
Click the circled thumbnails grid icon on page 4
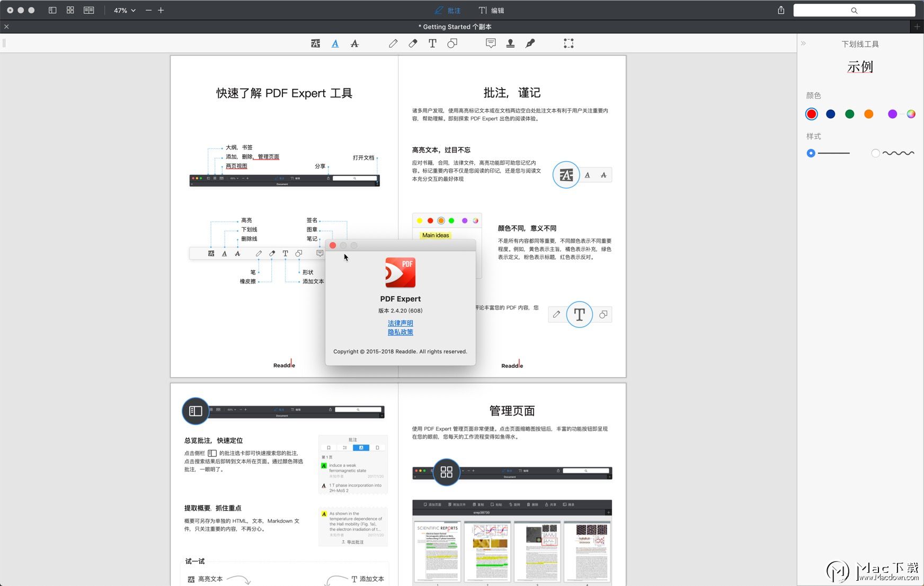click(x=447, y=472)
